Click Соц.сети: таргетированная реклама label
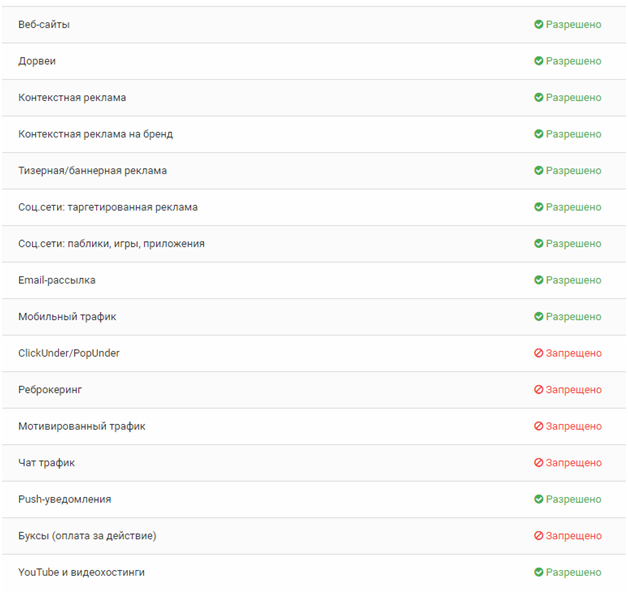The height and width of the screenshot is (594, 628). [x=108, y=207]
